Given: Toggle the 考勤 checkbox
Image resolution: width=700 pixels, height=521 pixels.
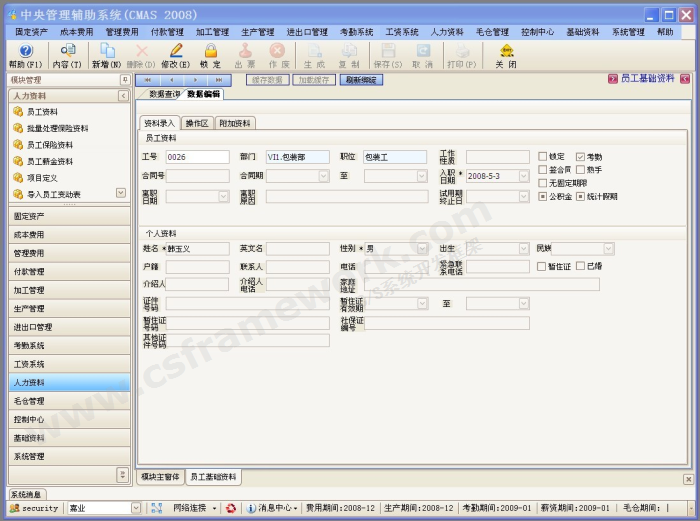Looking at the screenshot, I should [x=580, y=157].
